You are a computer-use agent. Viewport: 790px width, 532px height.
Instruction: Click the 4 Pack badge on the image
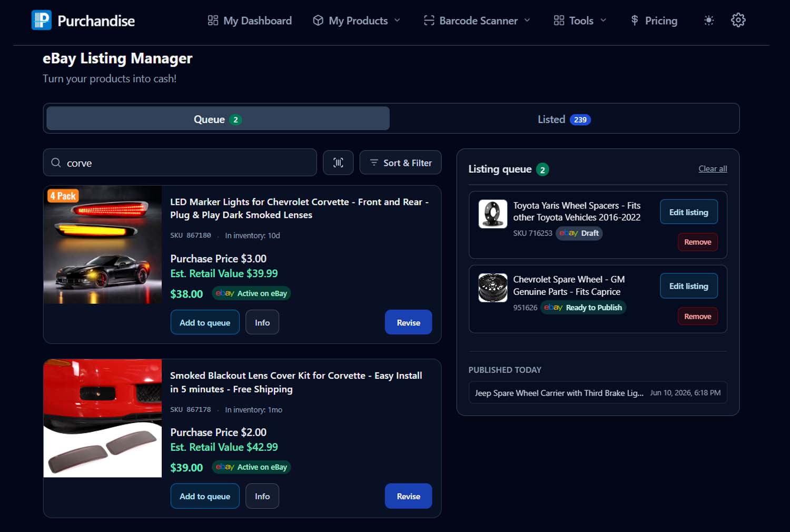tap(63, 196)
